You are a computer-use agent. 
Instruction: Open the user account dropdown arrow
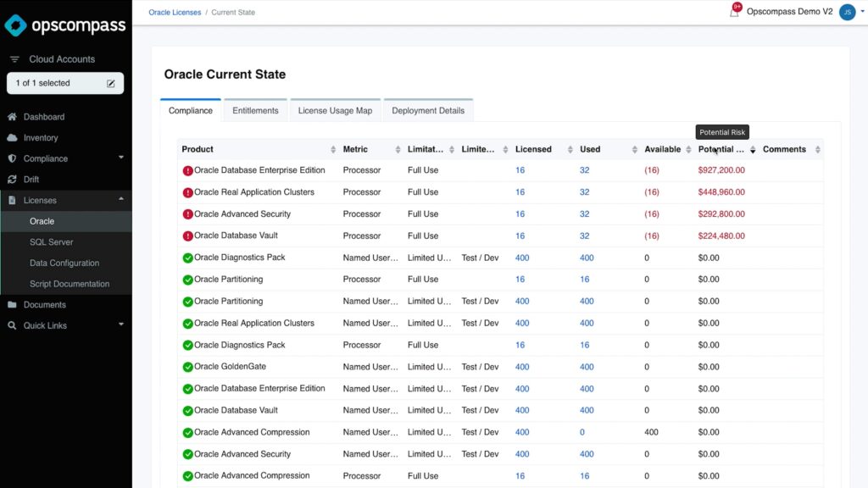[862, 11]
